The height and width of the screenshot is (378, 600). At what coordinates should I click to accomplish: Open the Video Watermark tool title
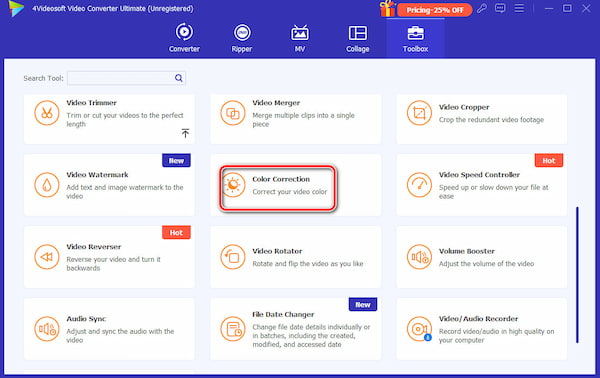pos(97,174)
